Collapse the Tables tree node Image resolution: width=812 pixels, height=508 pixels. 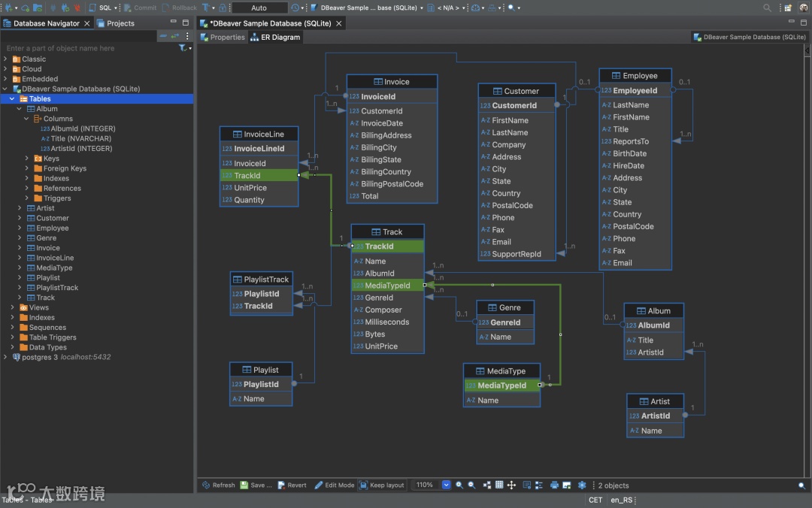coord(12,98)
